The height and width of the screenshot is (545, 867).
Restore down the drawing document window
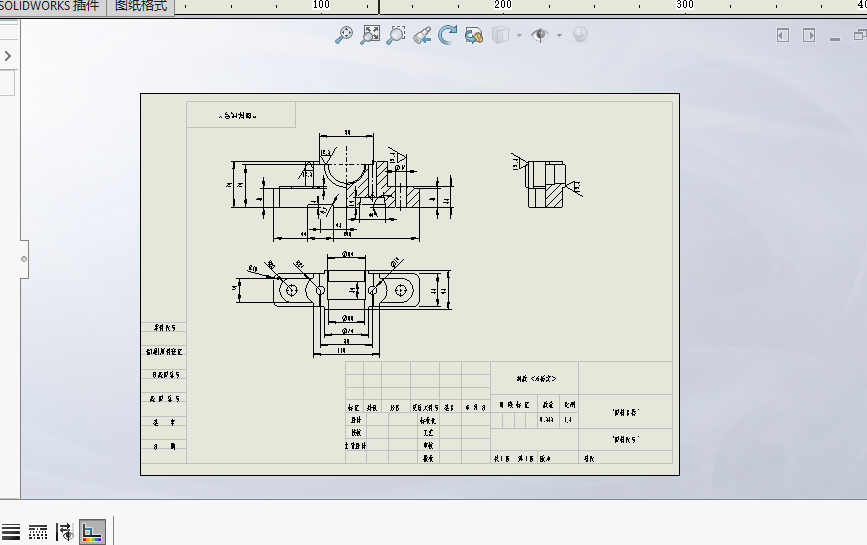click(860, 35)
